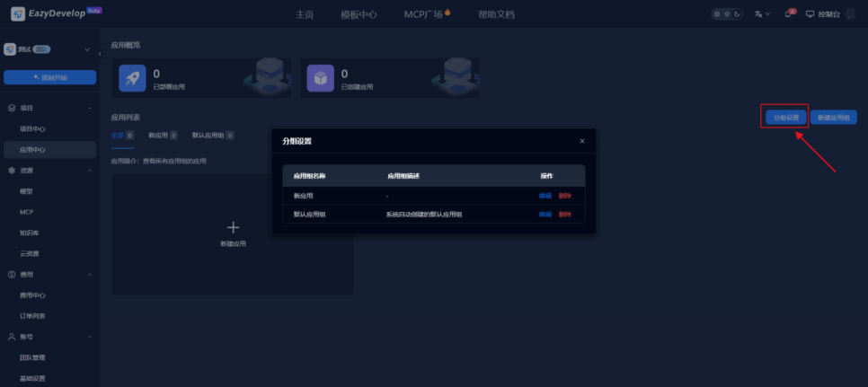Click the 即刻开始 button
The image size is (868, 387).
(49, 77)
